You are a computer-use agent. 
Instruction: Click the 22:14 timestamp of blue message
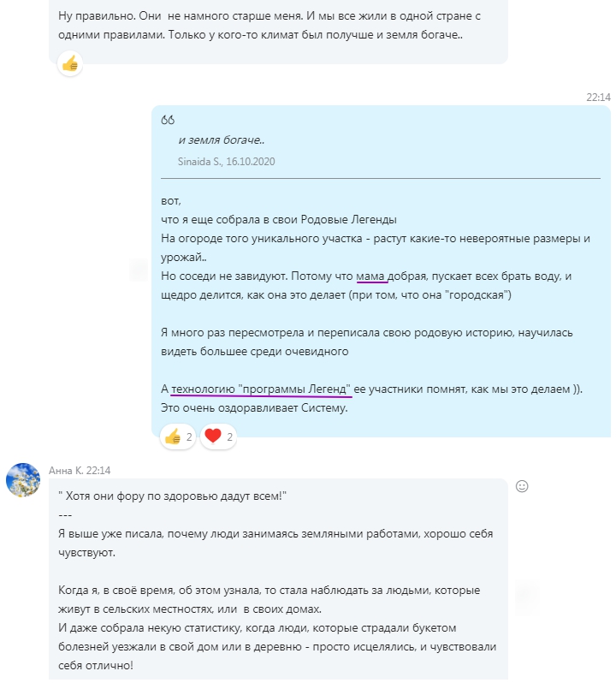pos(598,97)
